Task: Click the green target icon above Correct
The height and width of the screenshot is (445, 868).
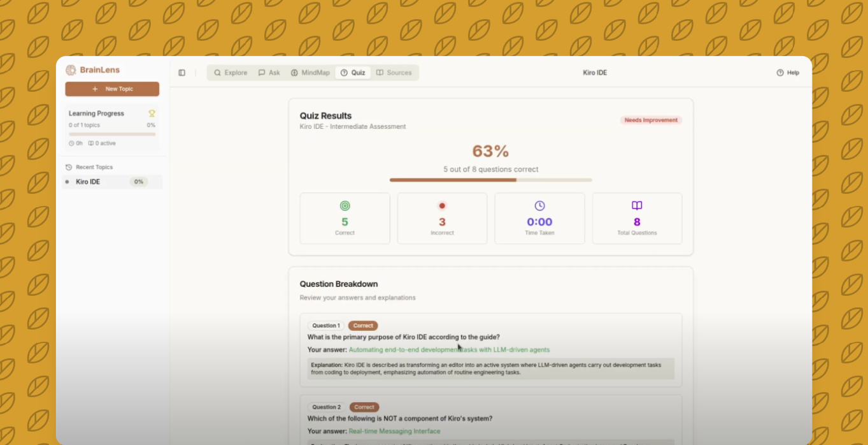Action: click(x=345, y=206)
